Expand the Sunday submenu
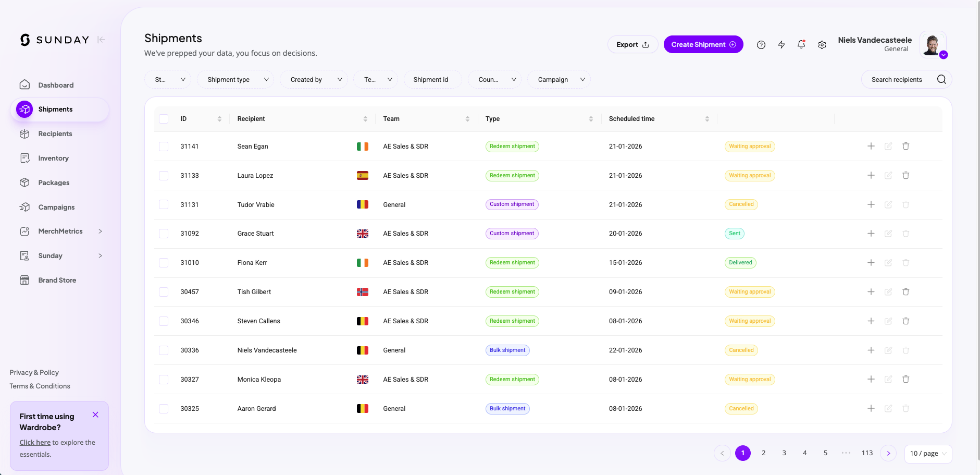Viewport: 980px width, 475px height. click(x=101, y=255)
